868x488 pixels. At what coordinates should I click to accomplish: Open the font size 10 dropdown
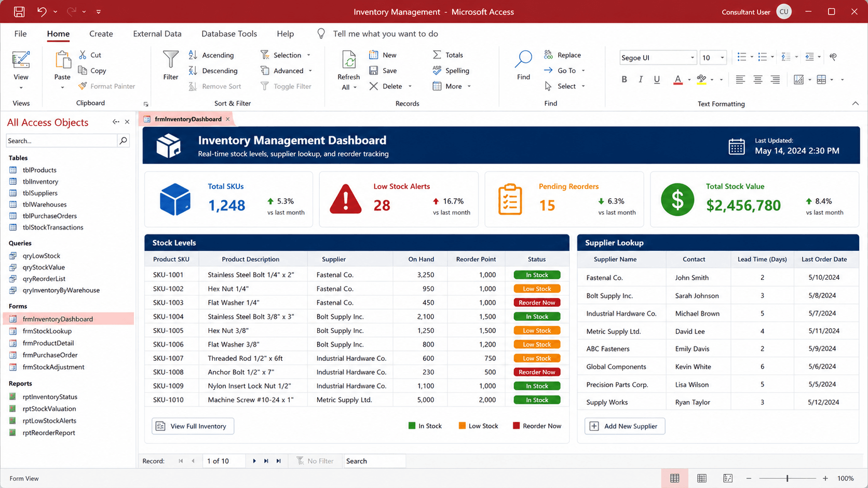[722, 58]
